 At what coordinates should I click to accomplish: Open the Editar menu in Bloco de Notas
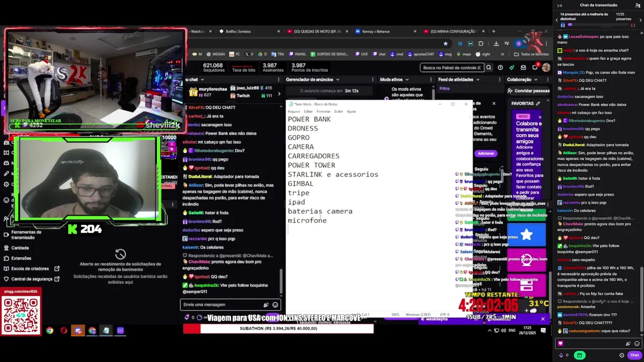[x=308, y=112]
